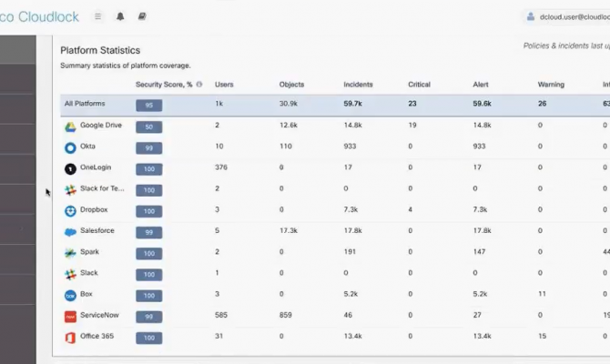610x364 pixels.
Task: Click All Platforms warning count 26
Action: (543, 104)
